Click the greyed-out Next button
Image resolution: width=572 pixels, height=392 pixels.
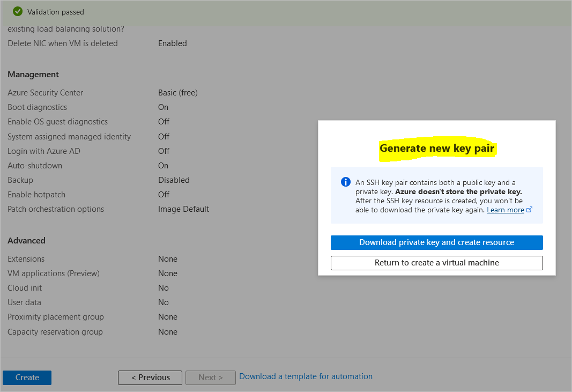(x=211, y=378)
